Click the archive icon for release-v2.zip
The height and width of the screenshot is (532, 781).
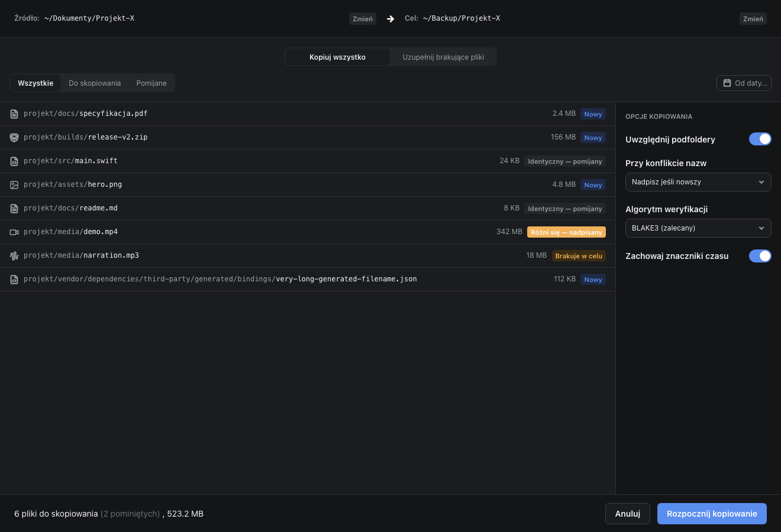(x=14, y=138)
